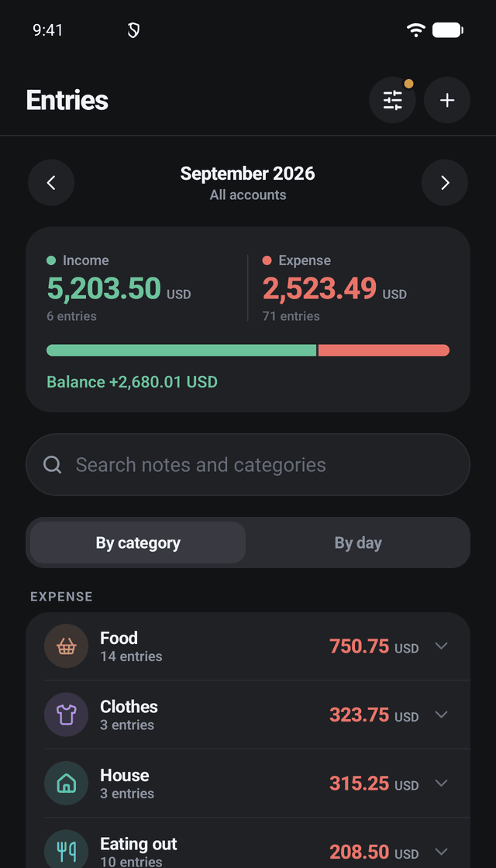Expand the Clothes category chevron
The width and height of the screenshot is (496, 868).
(441, 715)
